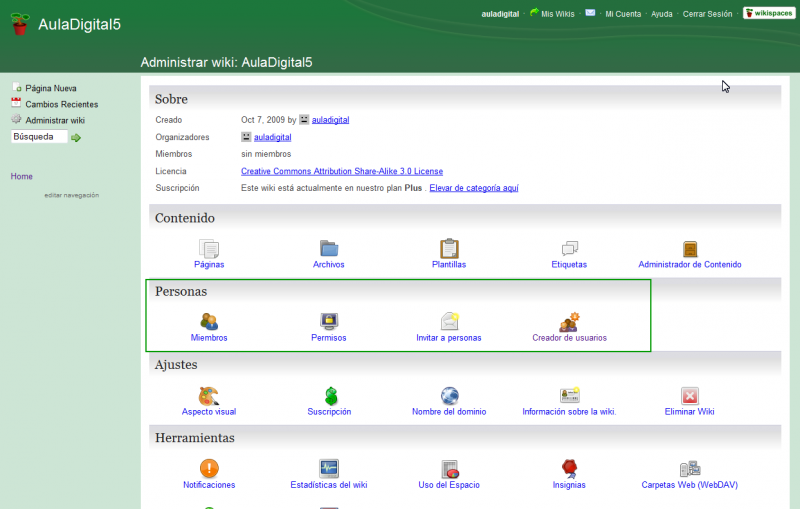Click the Miembros text link in Personas

click(209, 338)
